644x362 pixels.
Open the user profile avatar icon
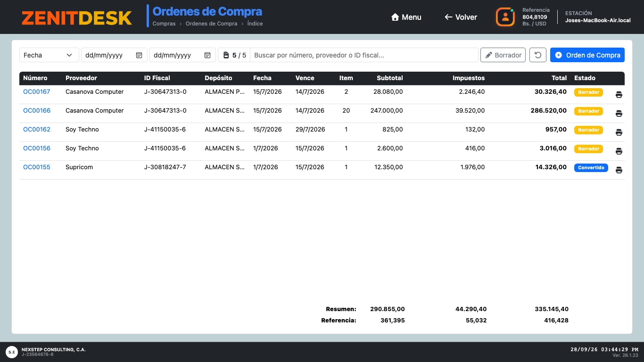pos(505,17)
